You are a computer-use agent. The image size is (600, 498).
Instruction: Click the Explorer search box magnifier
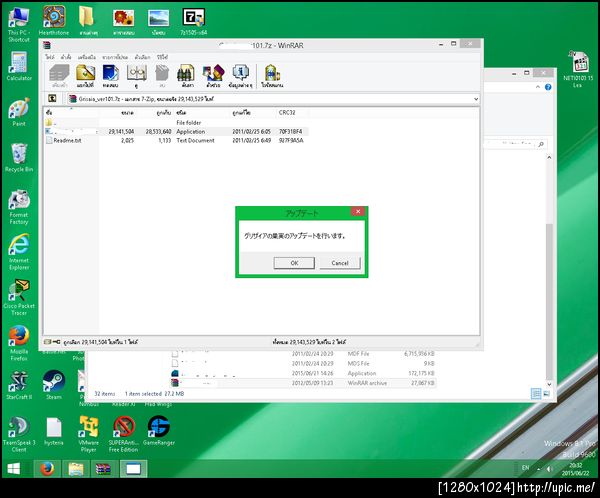click(x=541, y=144)
